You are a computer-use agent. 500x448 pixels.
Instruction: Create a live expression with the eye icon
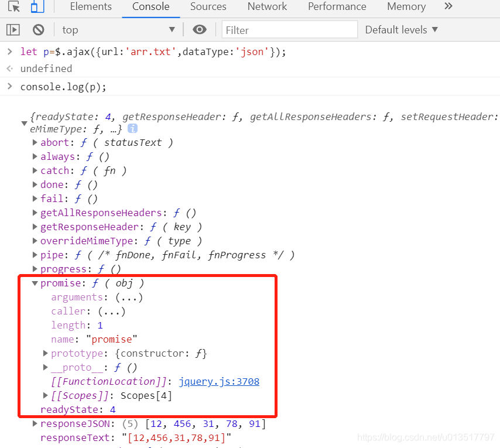[199, 29]
